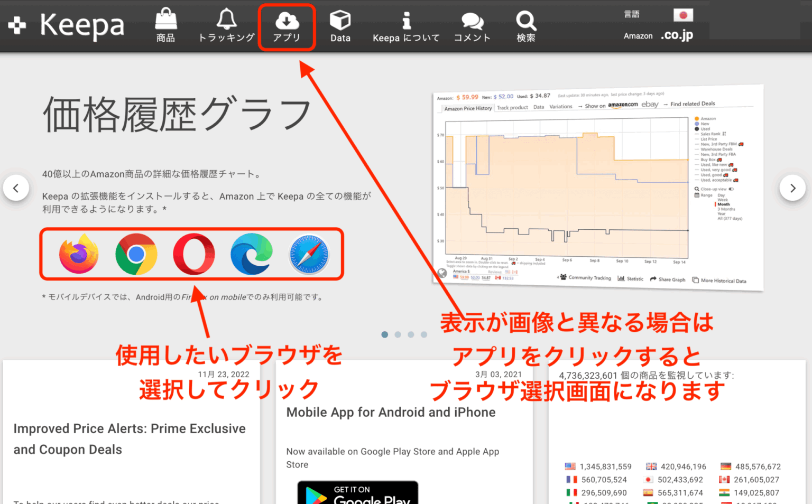Viewport: 812px width, 504px height.
Task: Click the right carousel chevron
Action: (792, 188)
